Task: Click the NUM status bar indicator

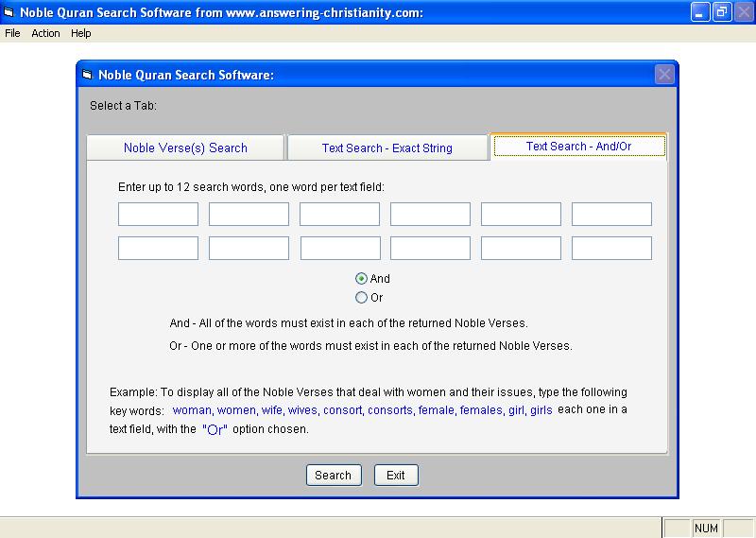Action: (x=706, y=529)
